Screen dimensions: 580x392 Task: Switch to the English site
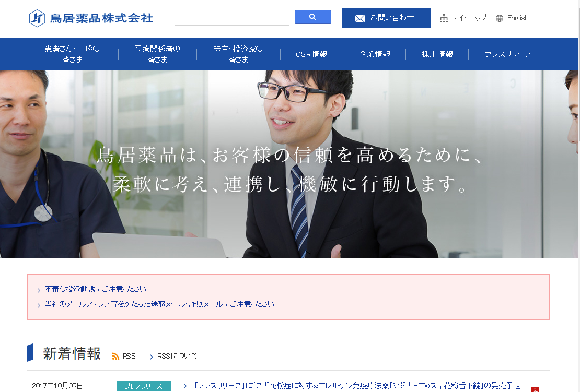click(x=517, y=18)
